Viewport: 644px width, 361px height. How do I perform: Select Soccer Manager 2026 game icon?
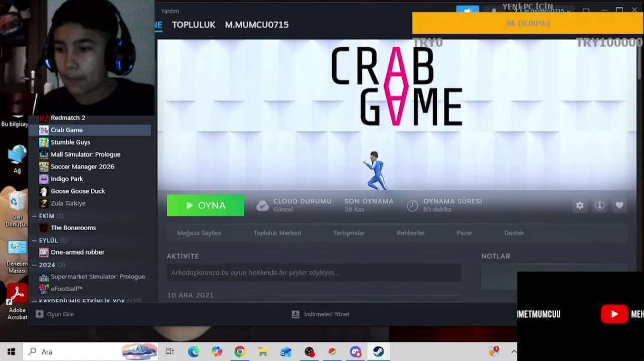point(44,166)
